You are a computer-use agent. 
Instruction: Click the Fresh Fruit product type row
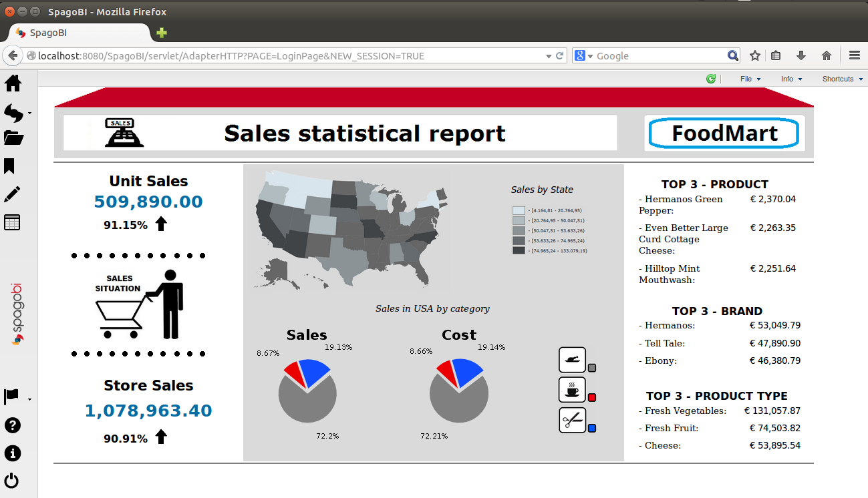[719, 428]
